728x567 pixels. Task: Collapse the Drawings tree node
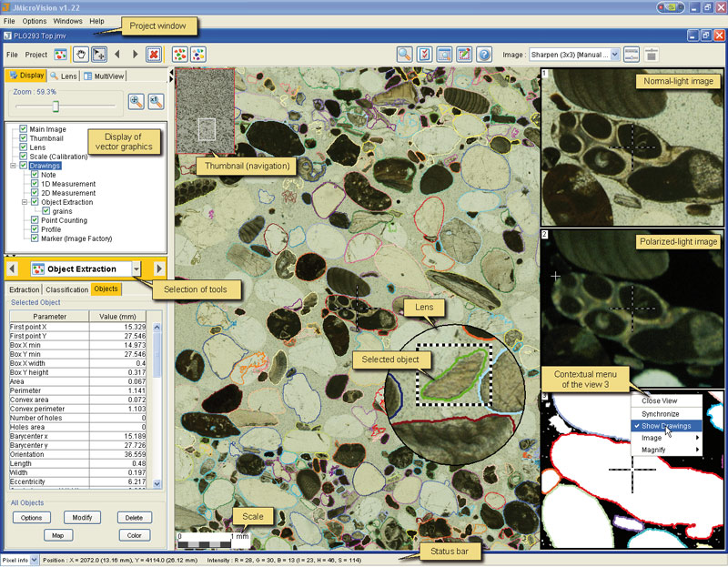(x=13, y=166)
